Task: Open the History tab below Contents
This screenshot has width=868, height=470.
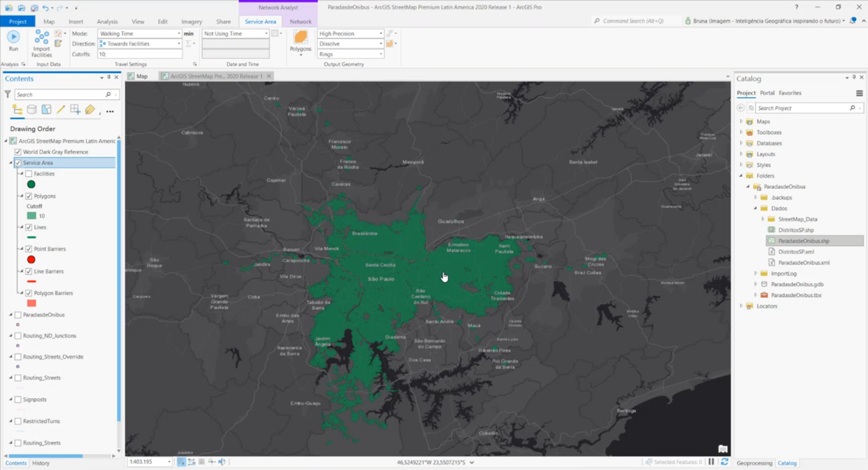Action: (x=41, y=463)
